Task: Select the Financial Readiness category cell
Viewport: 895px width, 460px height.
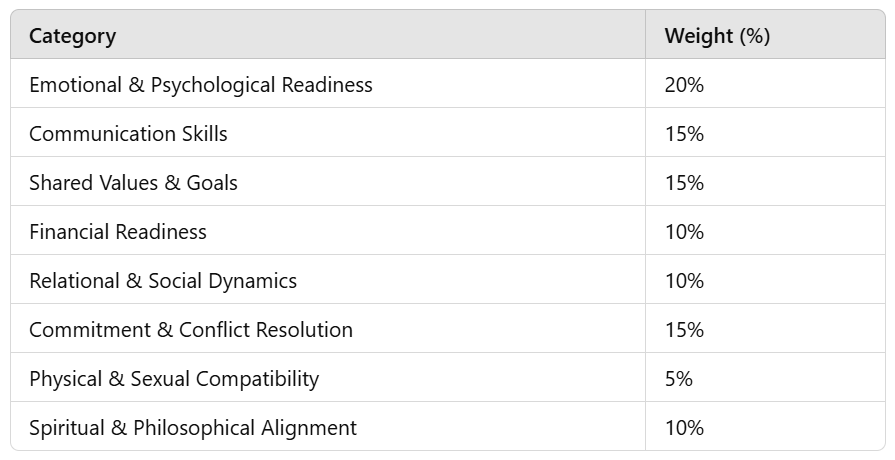Action: 118,232
